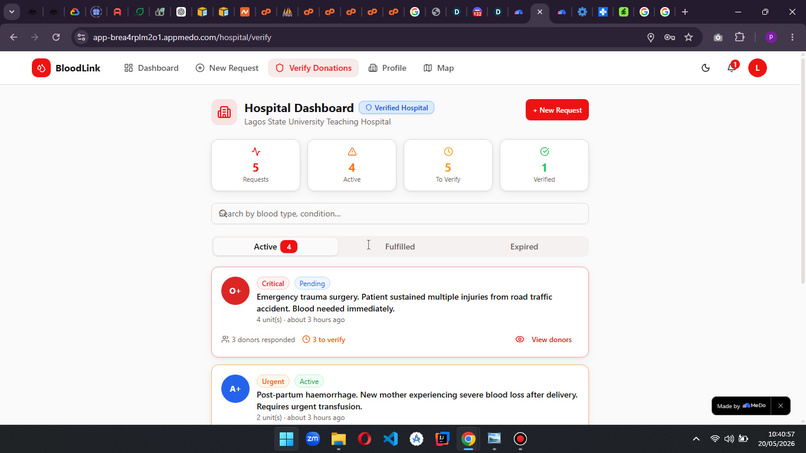The height and width of the screenshot is (453, 806).
Task: Select the Active stat card
Action: (352, 165)
